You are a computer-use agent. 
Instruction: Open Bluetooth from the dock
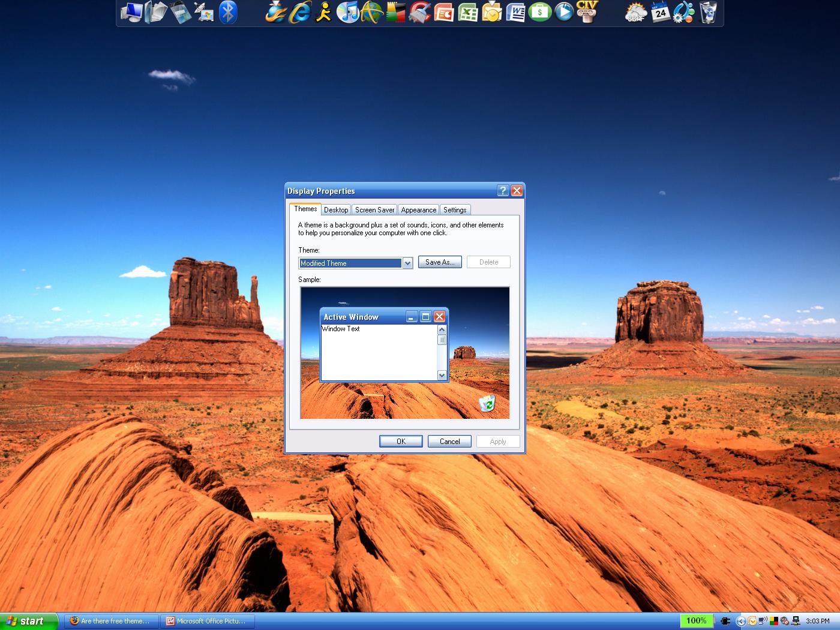pos(228,12)
